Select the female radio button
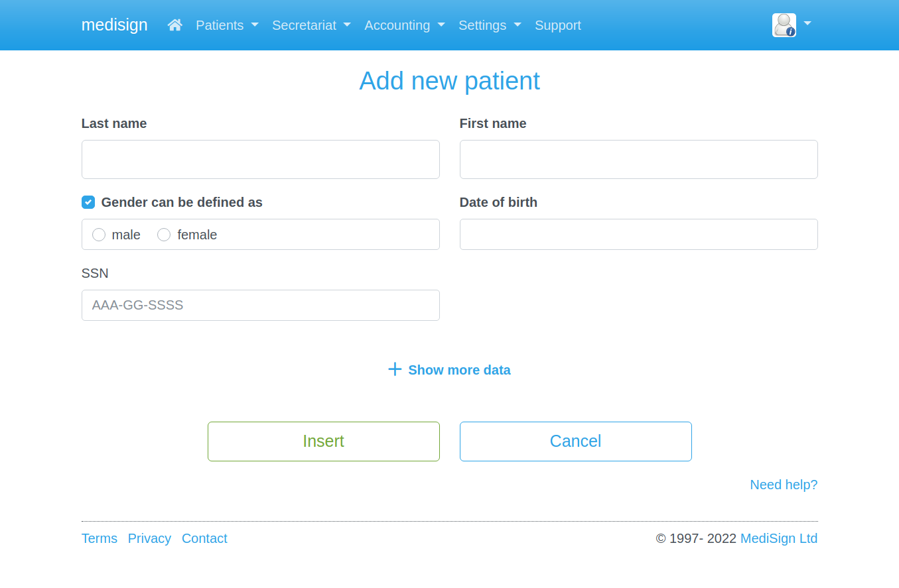 point(164,235)
